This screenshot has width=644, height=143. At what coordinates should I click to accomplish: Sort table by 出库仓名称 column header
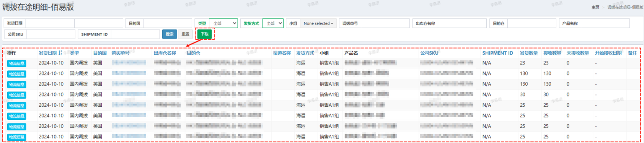point(165,53)
